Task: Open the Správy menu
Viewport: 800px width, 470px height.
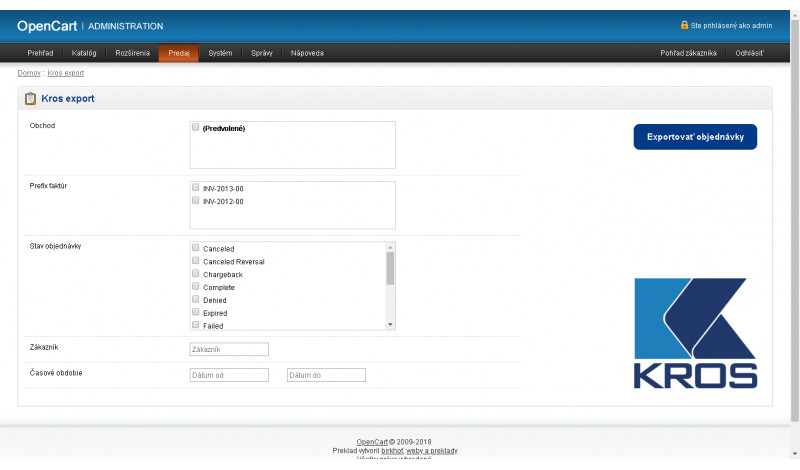Action: pos(262,53)
